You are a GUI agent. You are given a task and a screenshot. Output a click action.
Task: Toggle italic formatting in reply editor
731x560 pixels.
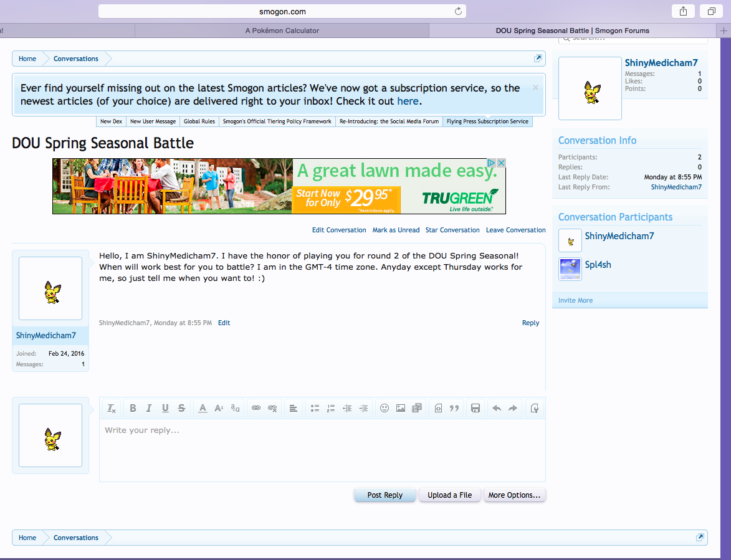click(x=149, y=408)
